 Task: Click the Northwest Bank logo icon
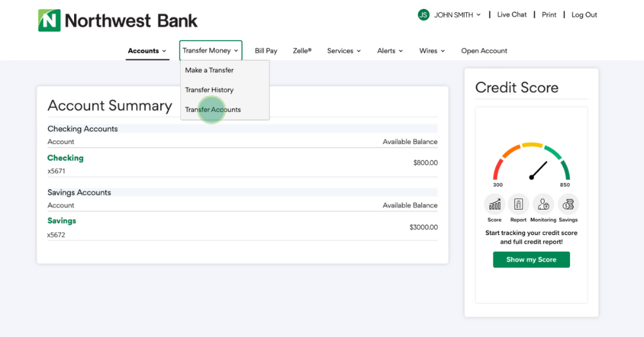point(49,20)
